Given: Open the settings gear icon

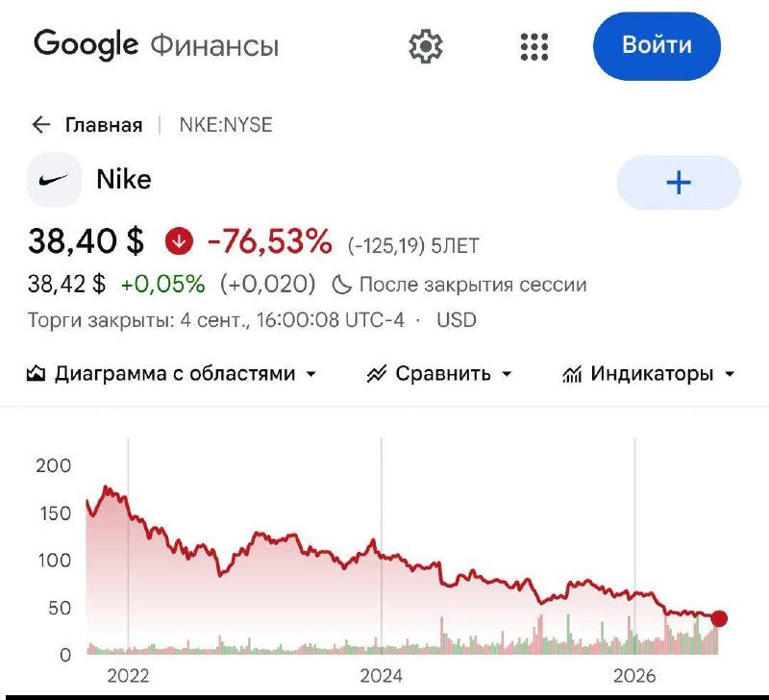Looking at the screenshot, I should point(426,46).
